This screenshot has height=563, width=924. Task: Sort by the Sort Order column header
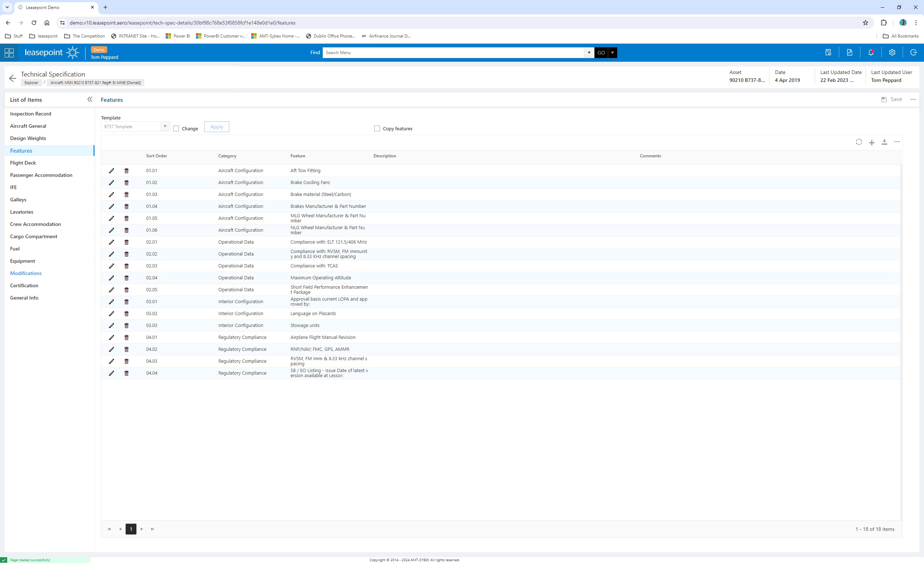pyautogui.click(x=156, y=156)
